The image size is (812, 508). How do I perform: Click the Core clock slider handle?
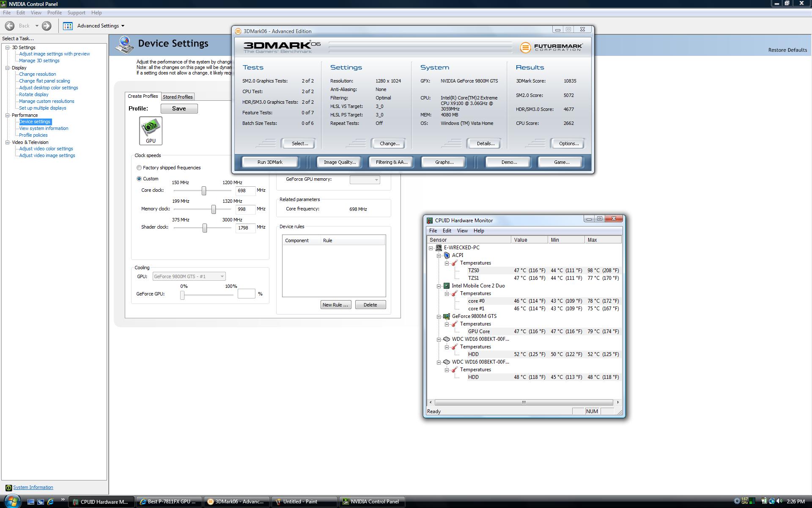click(x=204, y=191)
